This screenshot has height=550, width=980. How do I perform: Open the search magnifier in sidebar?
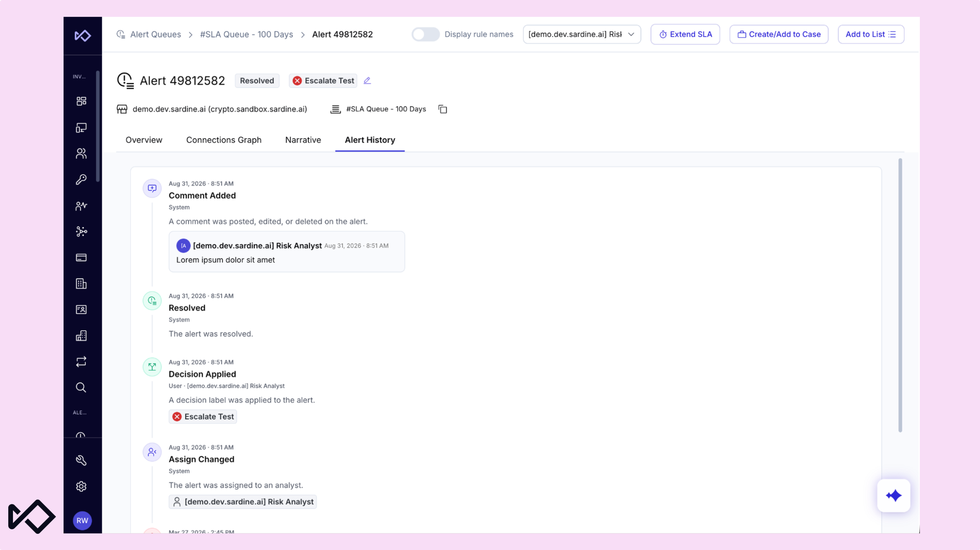pos(81,387)
